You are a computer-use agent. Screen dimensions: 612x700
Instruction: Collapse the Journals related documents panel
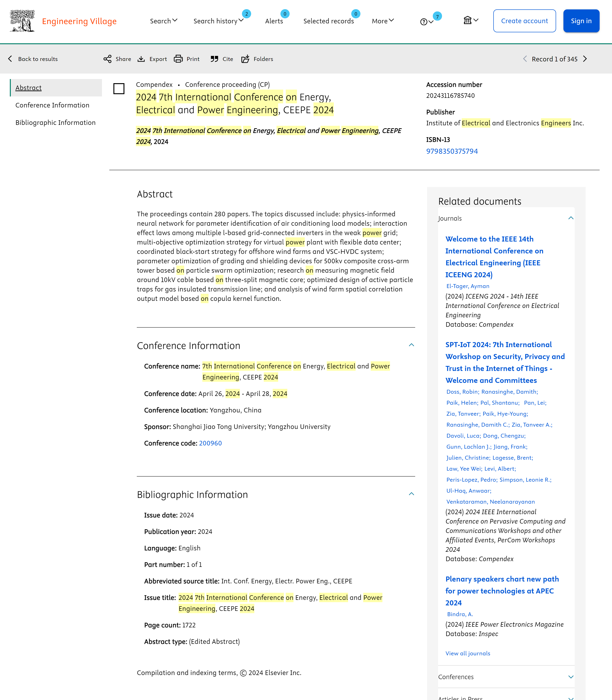(571, 218)
